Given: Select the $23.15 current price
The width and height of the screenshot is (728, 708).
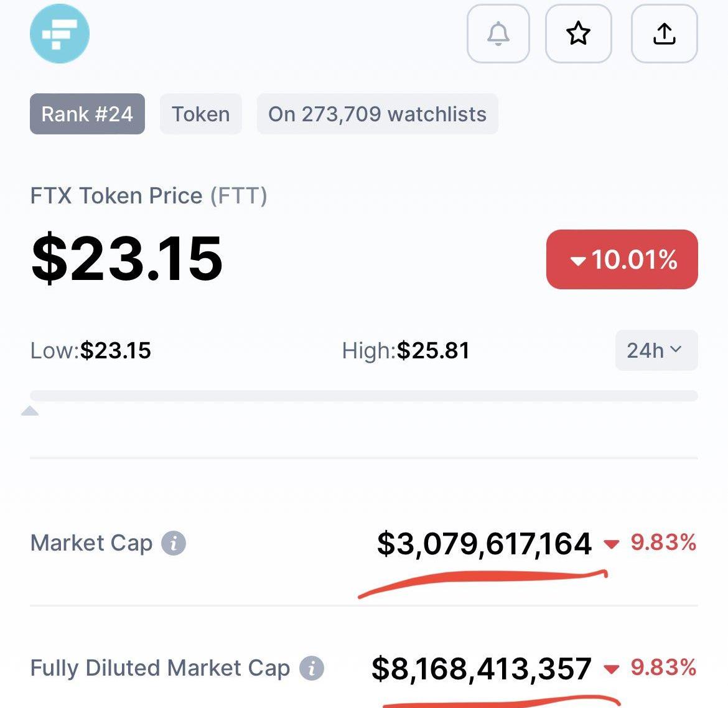Looking at the screenshot, I should point(127,258).
